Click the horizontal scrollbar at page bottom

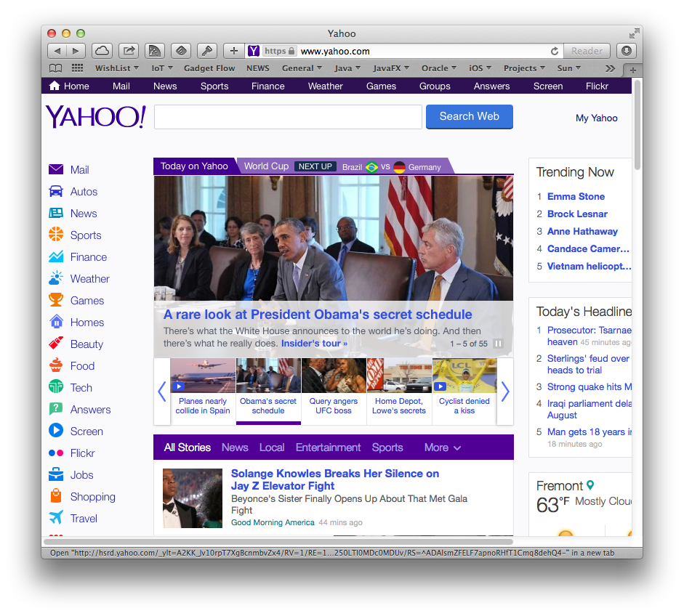point(278,542)
